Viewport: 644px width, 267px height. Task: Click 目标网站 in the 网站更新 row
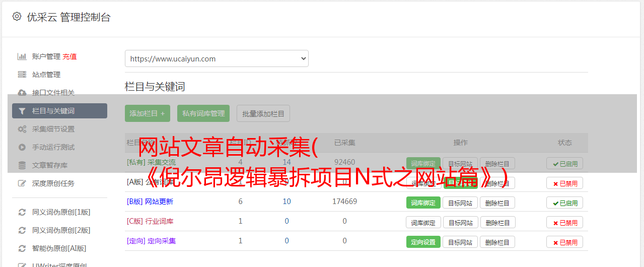coord(460,203)
